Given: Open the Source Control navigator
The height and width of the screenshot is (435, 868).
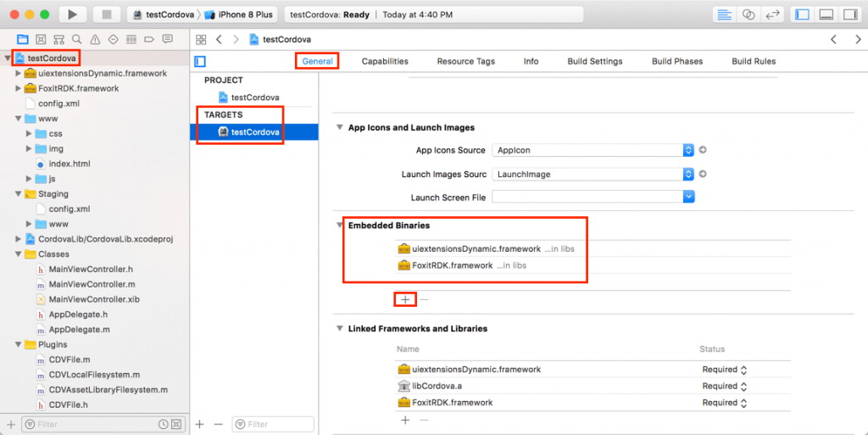Looking at the screenshot, I should 41,39.
